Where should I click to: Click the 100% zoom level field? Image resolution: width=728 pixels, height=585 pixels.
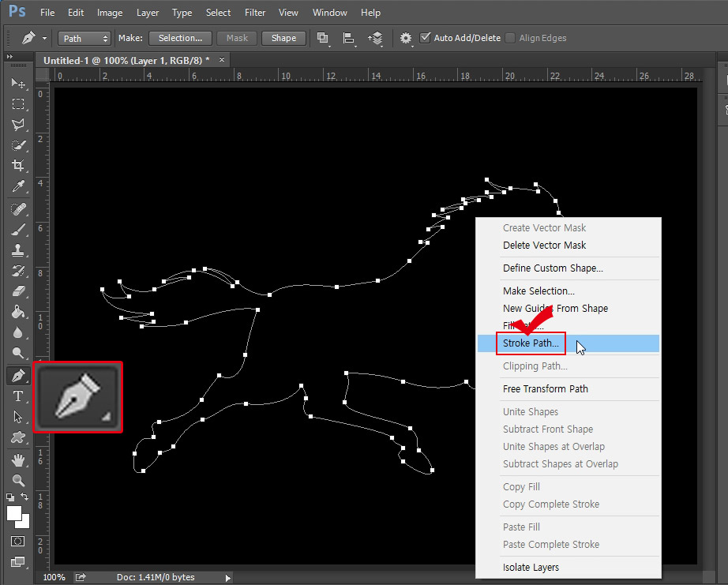(54, 577)
